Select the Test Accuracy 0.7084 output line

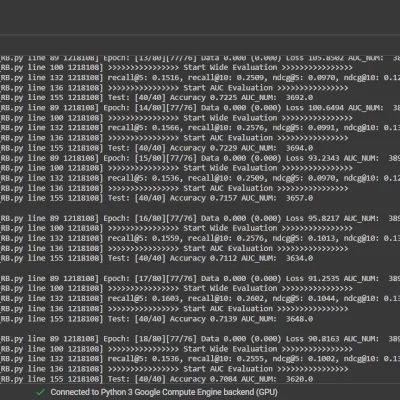157,379
